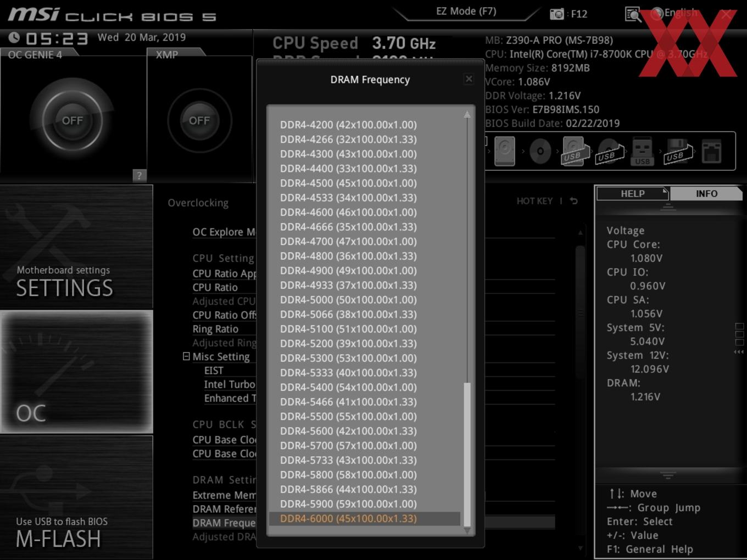
Task: Select DDR4-4700 (47x100.00x1.00)
Action: click(348, 241)
